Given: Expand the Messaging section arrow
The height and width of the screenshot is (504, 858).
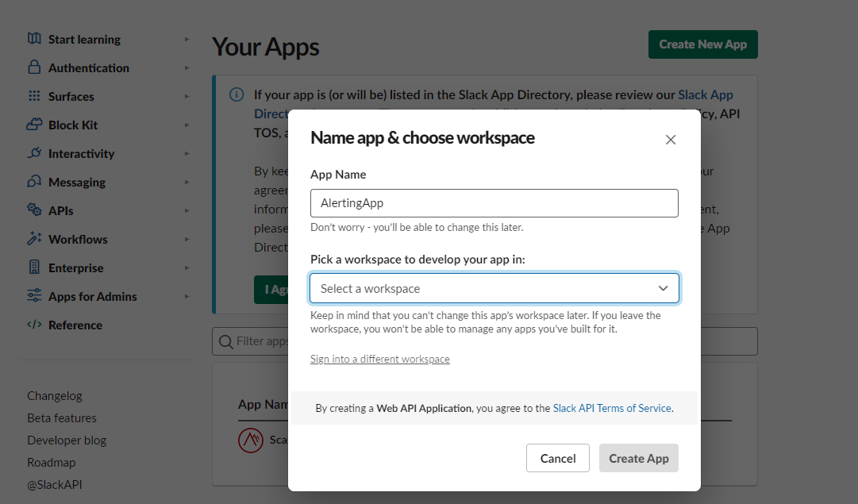Looking at the screenshot, I should (x=187, y=183).
